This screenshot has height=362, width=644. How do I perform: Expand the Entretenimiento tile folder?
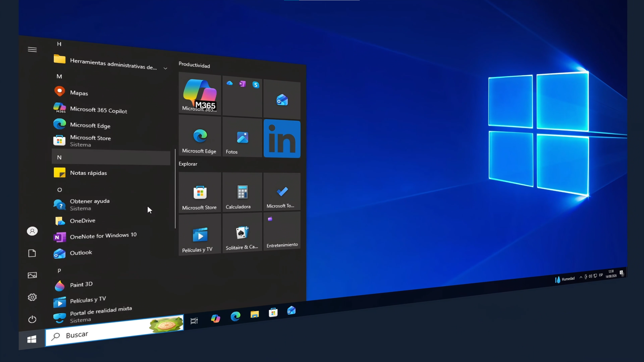click(282, 231)
